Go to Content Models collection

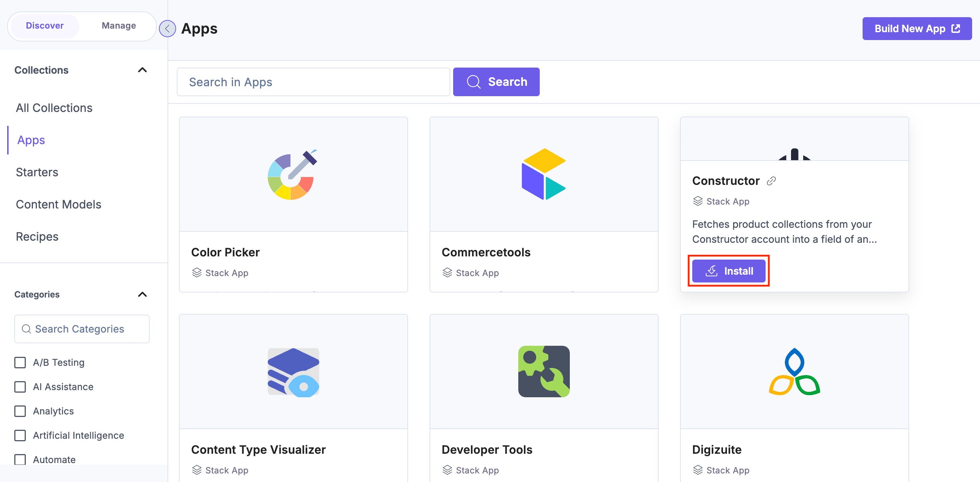(x=59, y=205)
